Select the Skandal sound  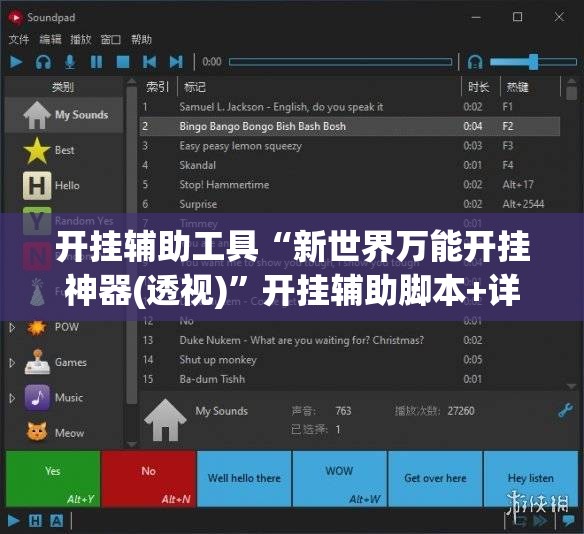(350, 165)
